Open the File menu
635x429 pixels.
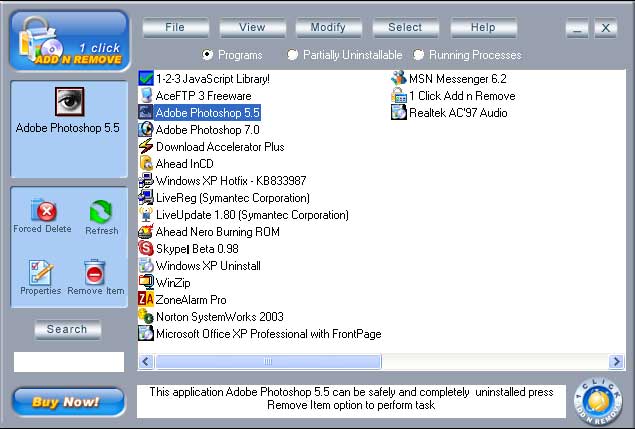[x=175, y=28]
